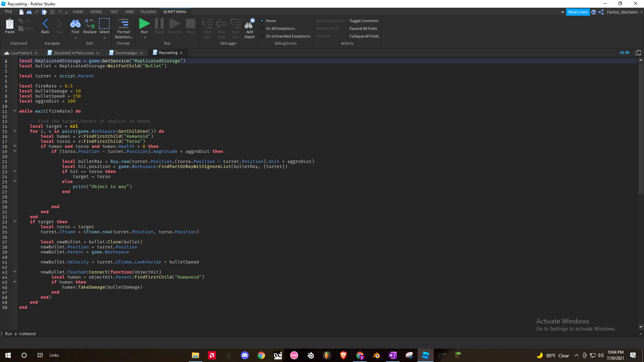Click Expand All Folds
The image size is (644, 362).
(363, 28)
